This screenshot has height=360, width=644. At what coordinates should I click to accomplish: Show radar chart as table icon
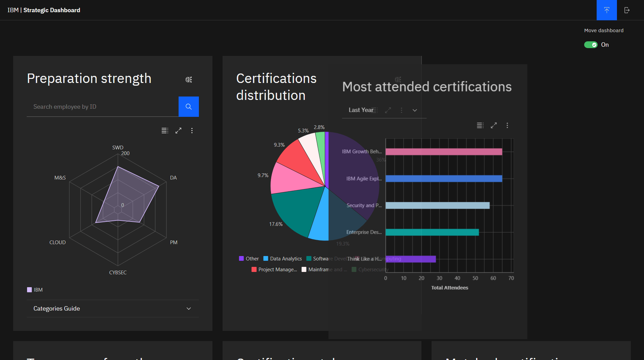coord(165,131)
